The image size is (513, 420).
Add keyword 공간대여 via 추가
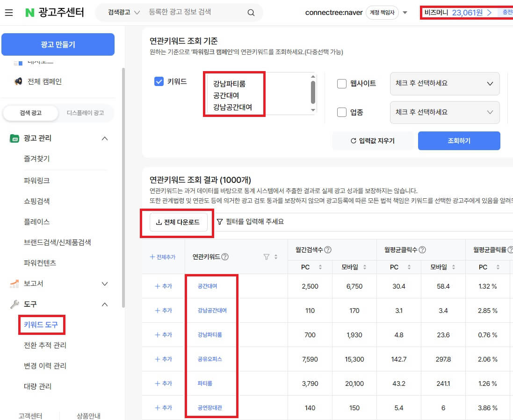pos(163,286)
